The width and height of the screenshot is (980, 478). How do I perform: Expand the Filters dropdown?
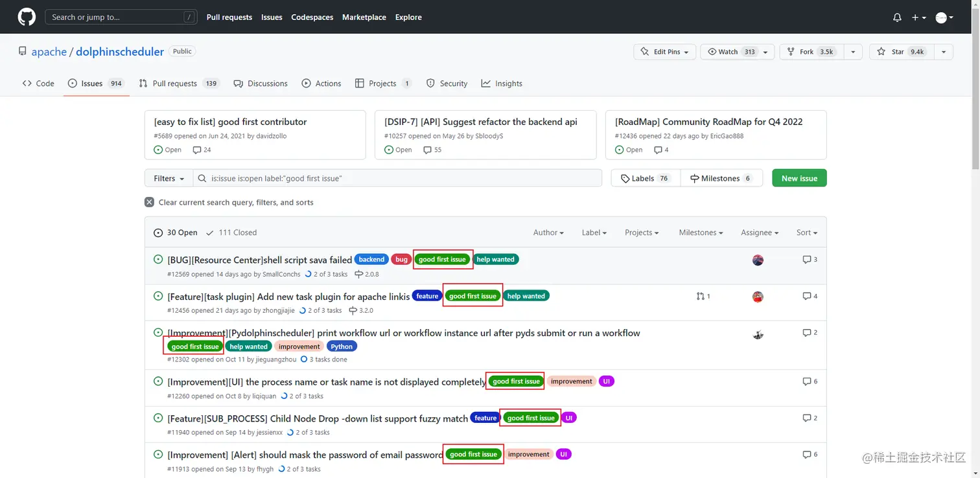[x=169, y=178]
